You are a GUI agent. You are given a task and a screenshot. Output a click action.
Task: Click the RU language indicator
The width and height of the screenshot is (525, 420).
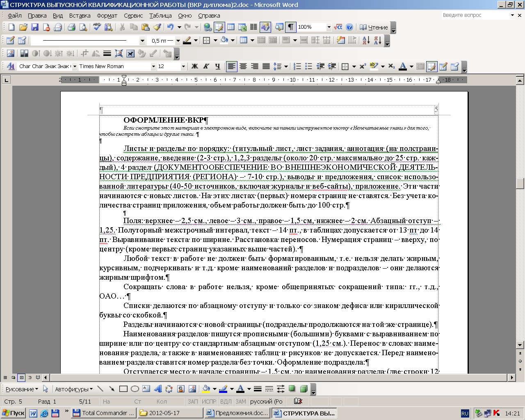[465, 413]
